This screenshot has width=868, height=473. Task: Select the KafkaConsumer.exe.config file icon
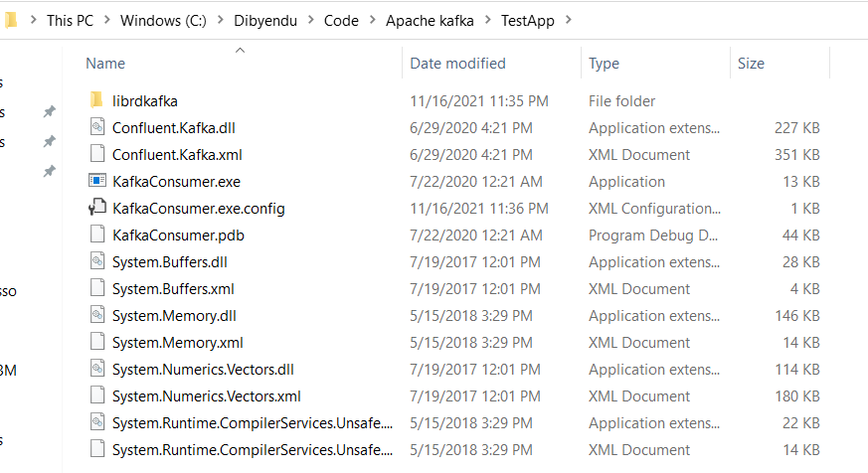click(97, 208)
